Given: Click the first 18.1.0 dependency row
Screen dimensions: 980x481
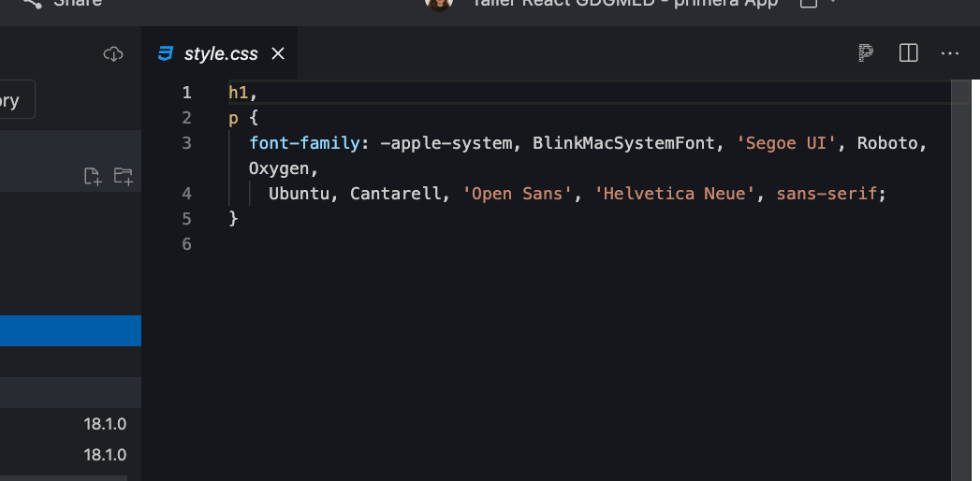Looking at the screenshot, I should pyautogui.click(x=70, y=424).
